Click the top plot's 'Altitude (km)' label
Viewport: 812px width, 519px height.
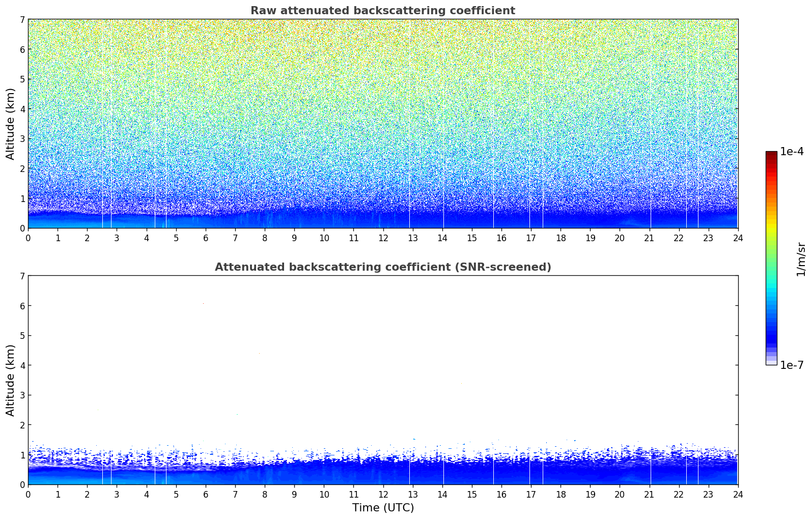point(10,124)
